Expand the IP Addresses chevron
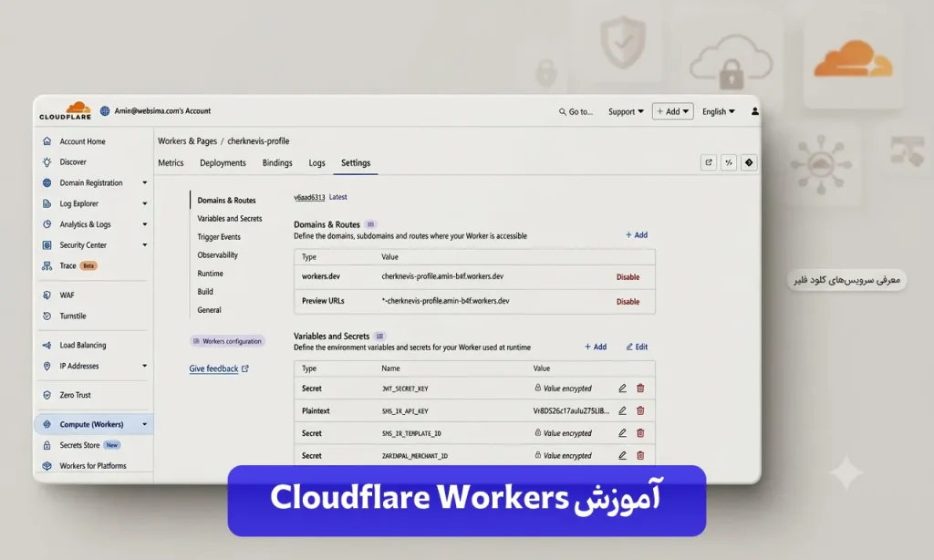Image resolution: width=934 pixels, height=560 pixels. click(x=145, y=366)
